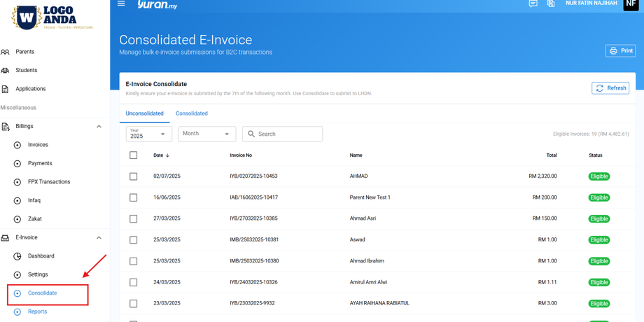The height and width of the screenshot is (322, 644).
Task: Tick the select-all checkbox in table header
Action: pos(134,155)
